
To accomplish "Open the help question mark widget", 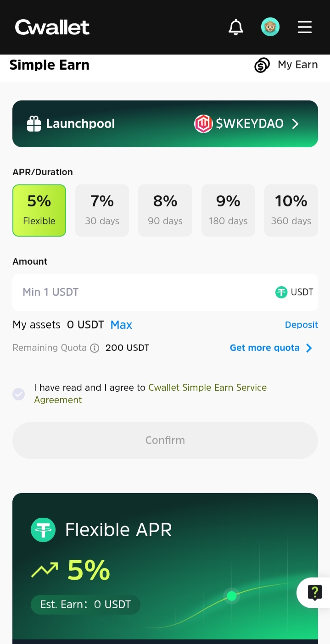I will [314, 593].
